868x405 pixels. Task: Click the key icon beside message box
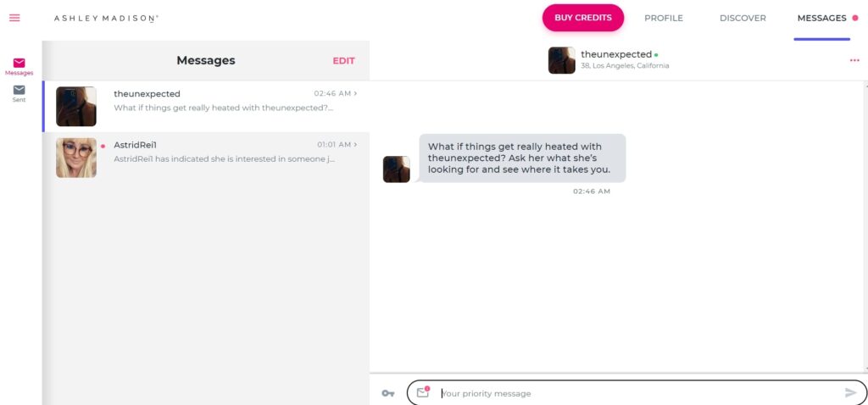click(x=388, y=393)
